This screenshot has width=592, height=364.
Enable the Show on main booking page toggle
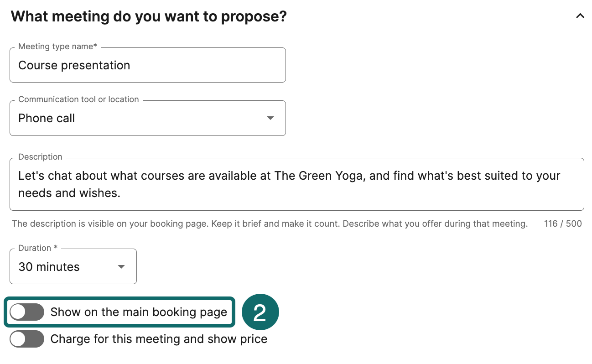coord(26,312)
